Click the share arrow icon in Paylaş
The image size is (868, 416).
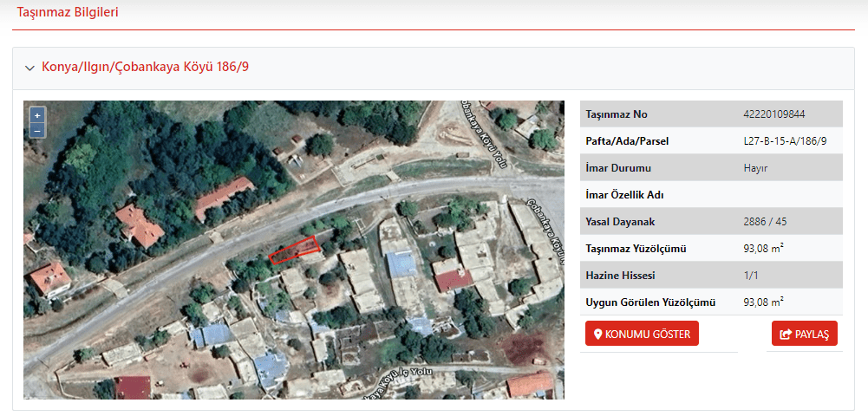pyautogui.click(x=786, y=334)
